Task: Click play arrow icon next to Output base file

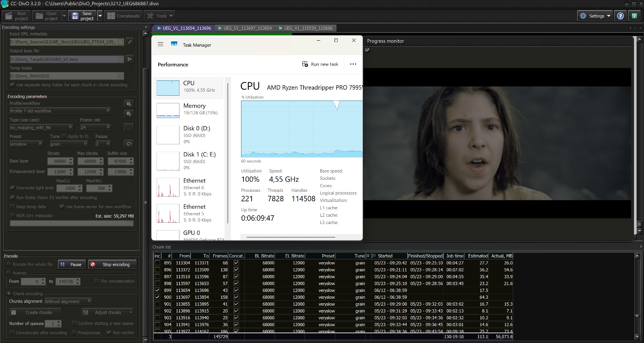Action: coord(130,59)
